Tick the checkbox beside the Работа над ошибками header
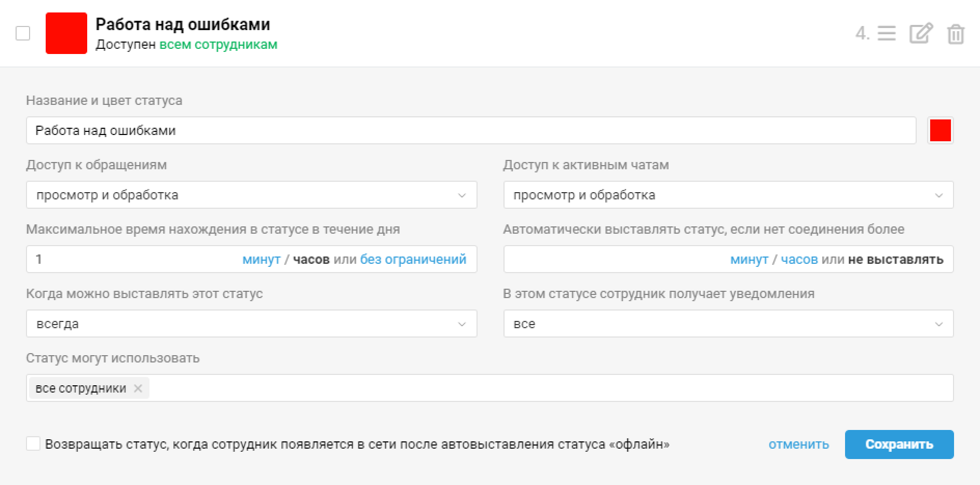 (23, 33)
